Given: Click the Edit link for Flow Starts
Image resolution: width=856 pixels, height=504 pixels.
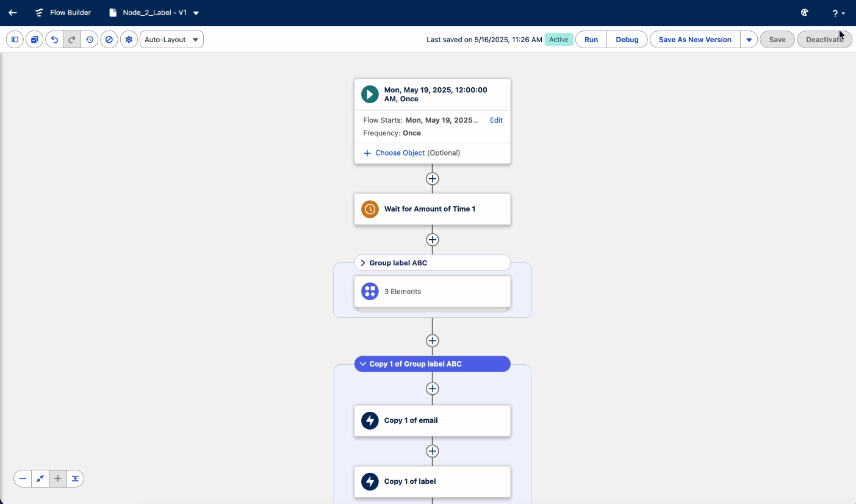Looking at the screenshot, I should click(x=496, y=120).
